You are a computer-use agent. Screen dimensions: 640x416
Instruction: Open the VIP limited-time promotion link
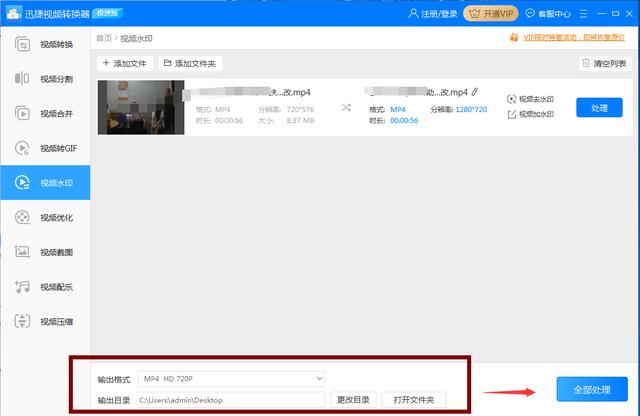pyautogui.click(x=574, y=38)
